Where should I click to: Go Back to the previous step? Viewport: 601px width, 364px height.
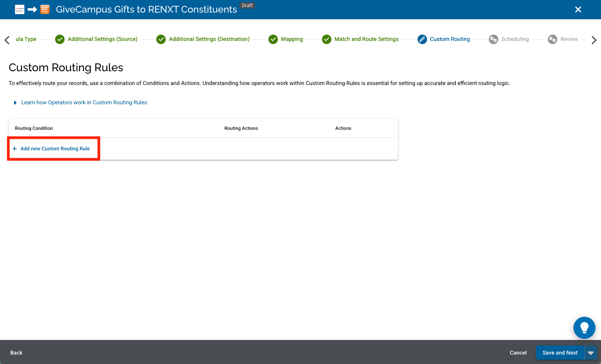coord(16,353)
